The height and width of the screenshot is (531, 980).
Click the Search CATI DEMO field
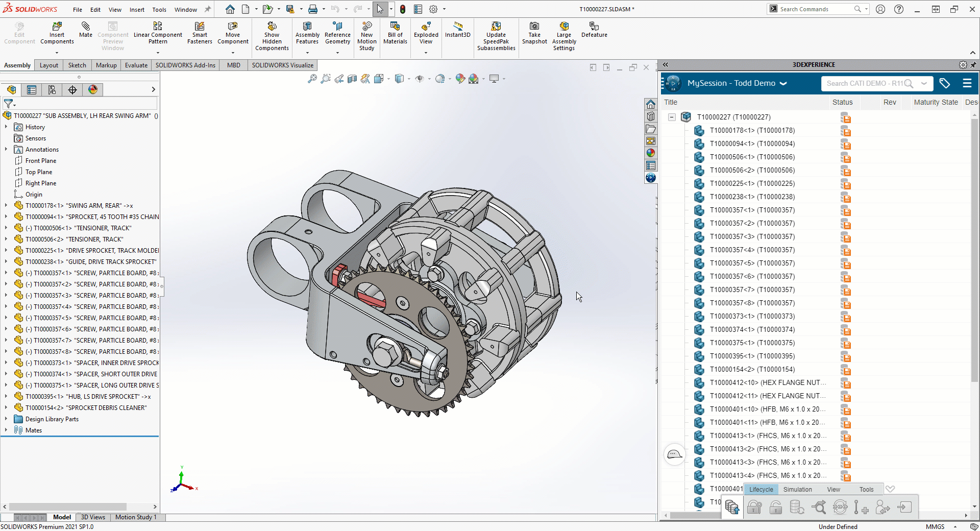tap(877, 83)
